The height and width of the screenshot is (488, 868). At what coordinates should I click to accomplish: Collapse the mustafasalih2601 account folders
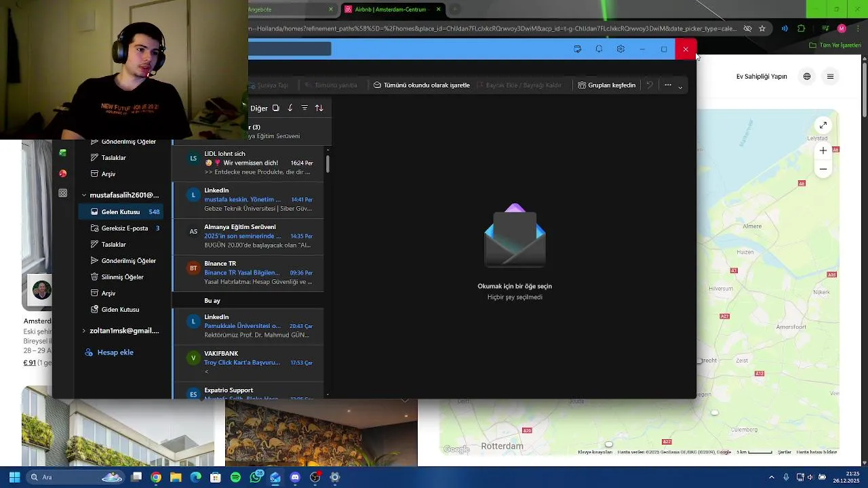(x=84, y=195)
